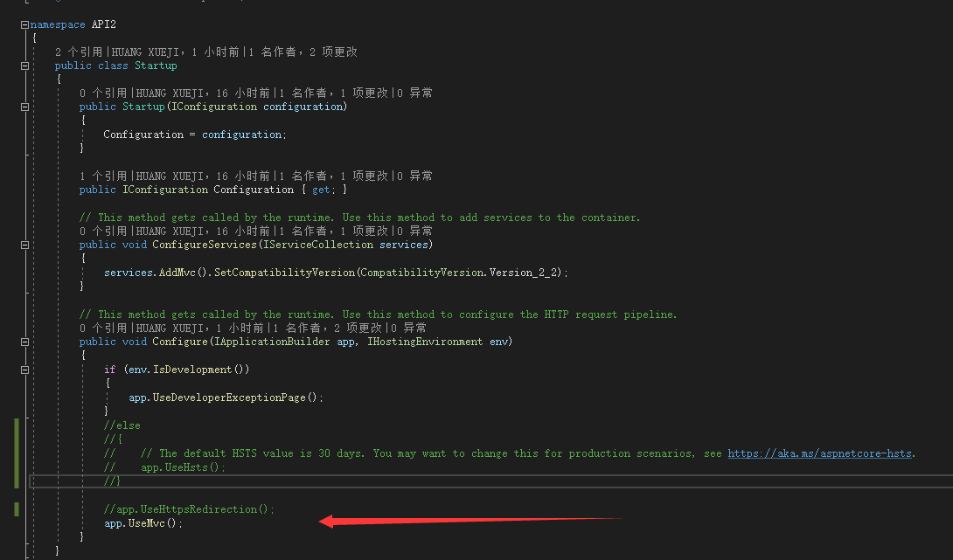Click 'IConfiguration configuration' constructor parameter
Image resolution: width=953 pixels, height=560 pixels.
coord(258,107)
